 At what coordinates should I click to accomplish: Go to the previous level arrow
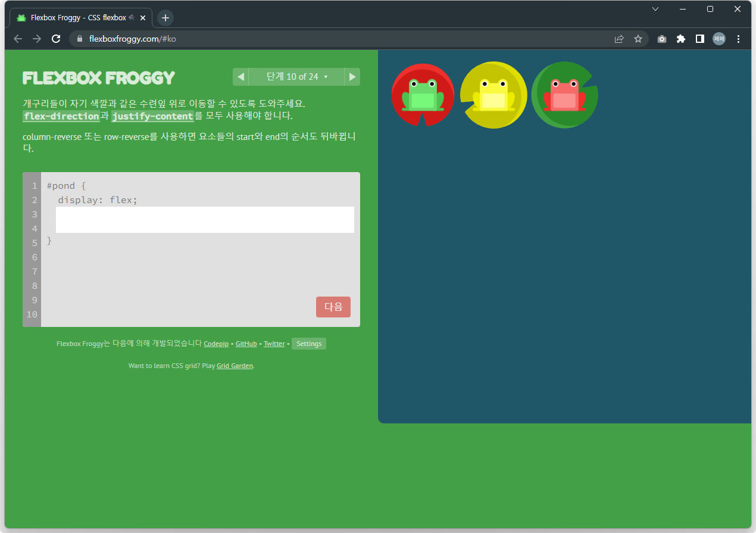241,77
